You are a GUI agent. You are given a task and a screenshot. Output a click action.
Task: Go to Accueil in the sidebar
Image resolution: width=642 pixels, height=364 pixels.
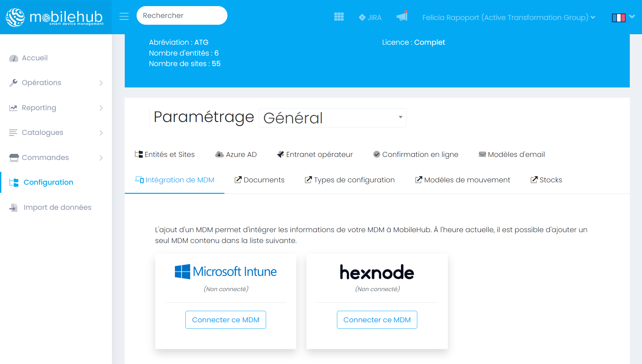35,58
